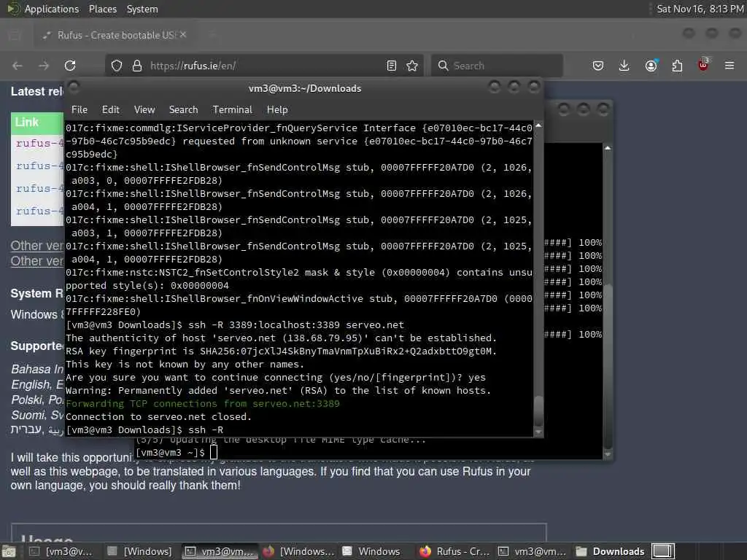Viewport: 747px width, 560px height.
Task: Reload the Rufus page
Action: click(x=70, y=66)
